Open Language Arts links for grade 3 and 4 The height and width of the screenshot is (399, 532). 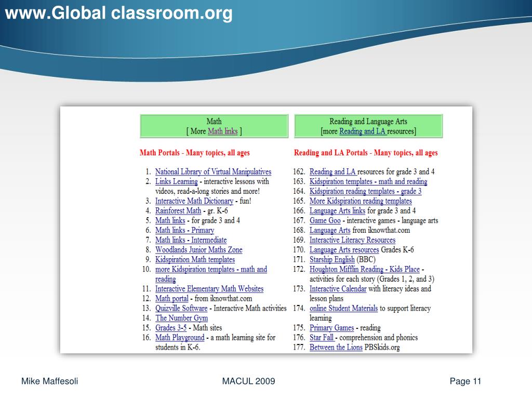337,211
